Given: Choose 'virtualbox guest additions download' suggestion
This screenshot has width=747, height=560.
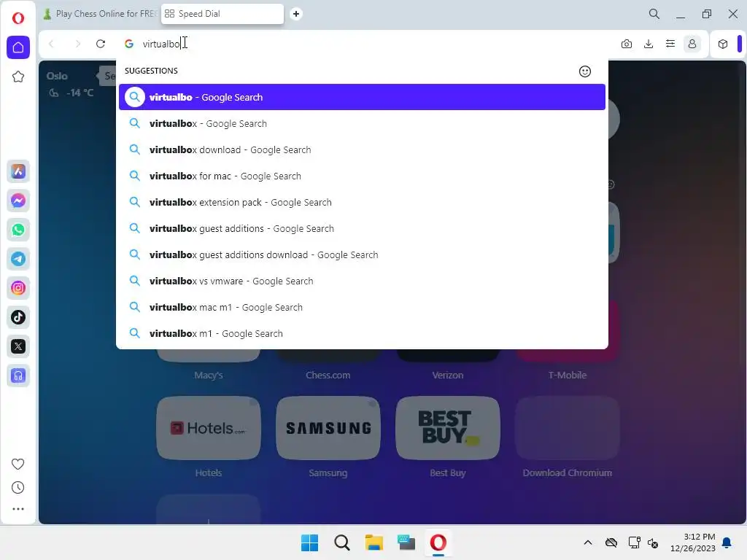Looking at the screenshot, I should point(362,254).
